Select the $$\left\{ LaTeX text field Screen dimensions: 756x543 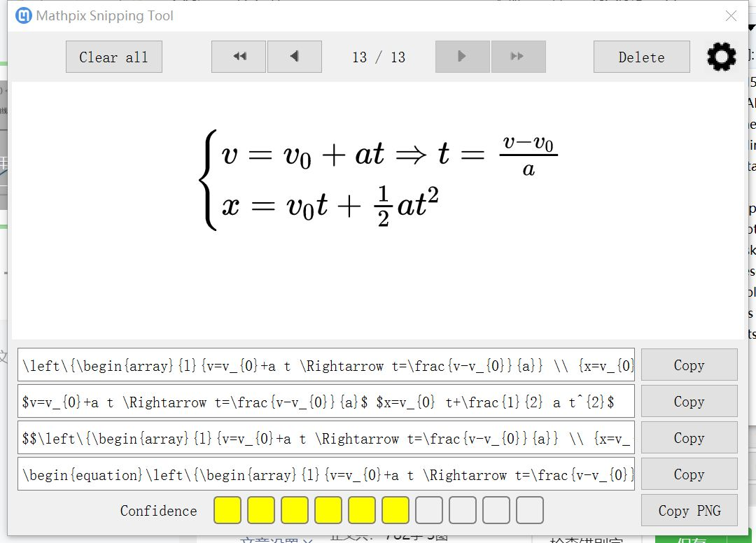click(x=326, y=437)
